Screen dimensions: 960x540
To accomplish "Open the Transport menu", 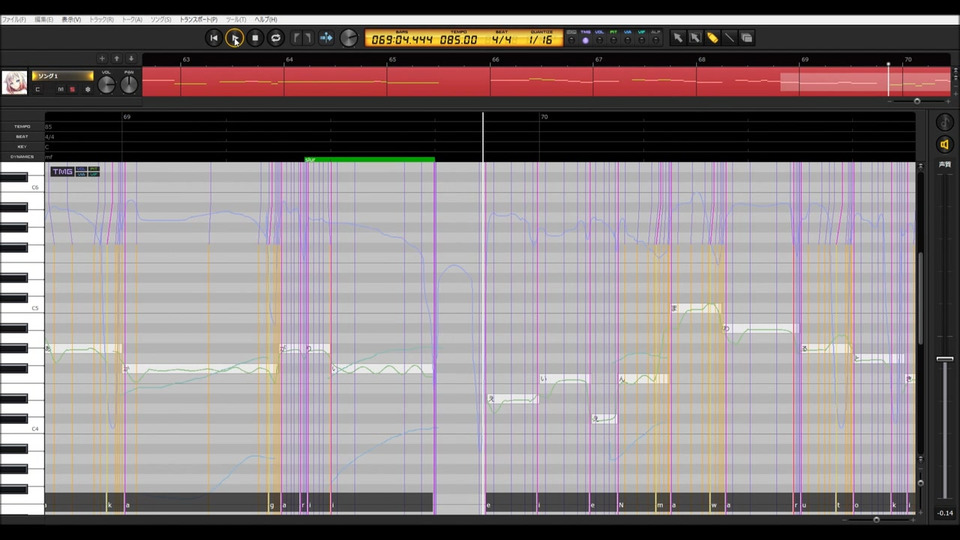I will (198, 20).
